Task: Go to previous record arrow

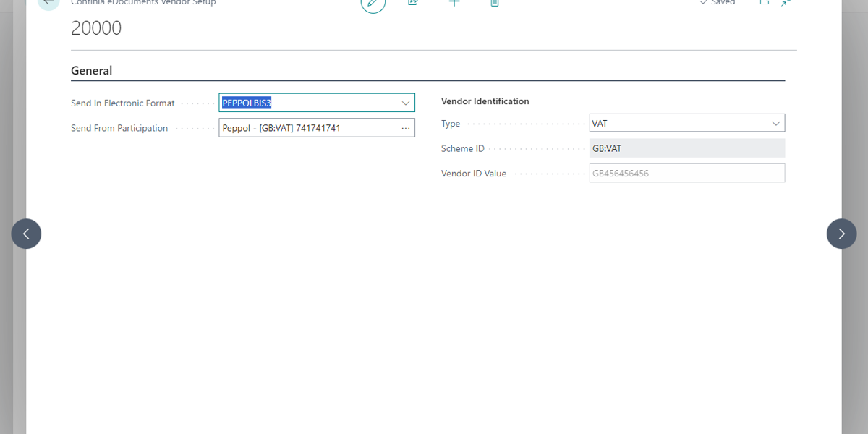Action: 26,234
